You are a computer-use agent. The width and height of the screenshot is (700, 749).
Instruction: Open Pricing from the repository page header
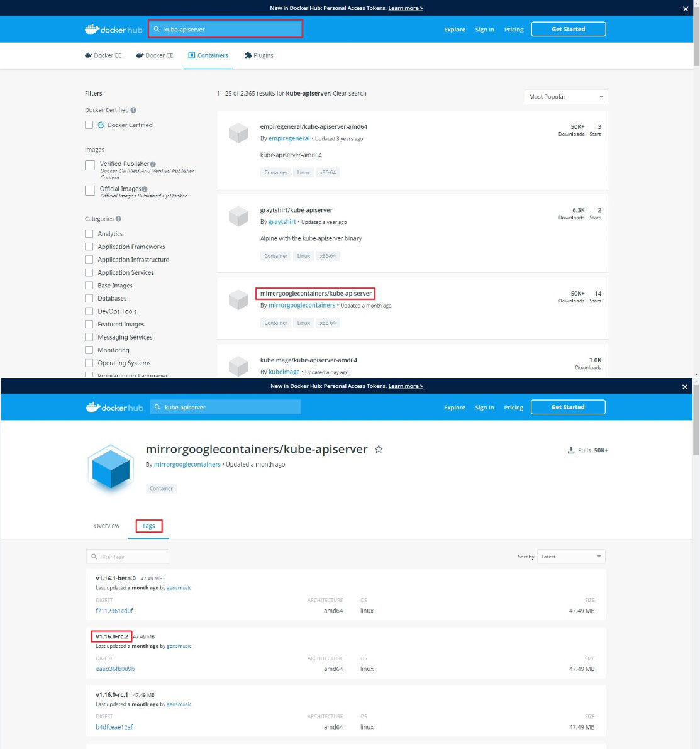514,408
